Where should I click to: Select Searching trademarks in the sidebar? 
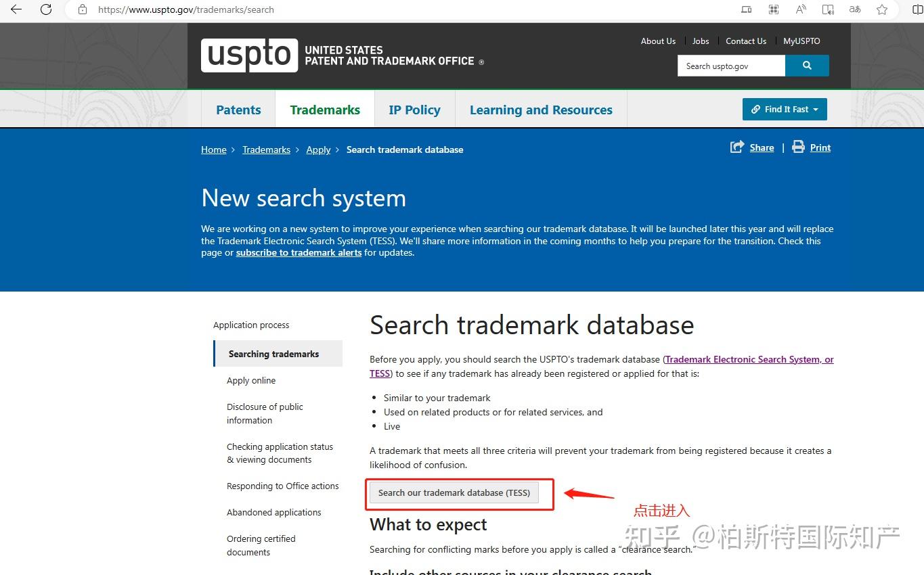click(x=278, y=354)
